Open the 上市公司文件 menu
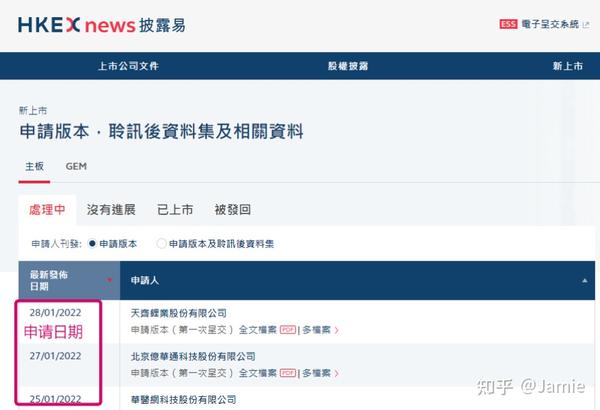This screenshot has height=410, width=600. click(129, 66)
